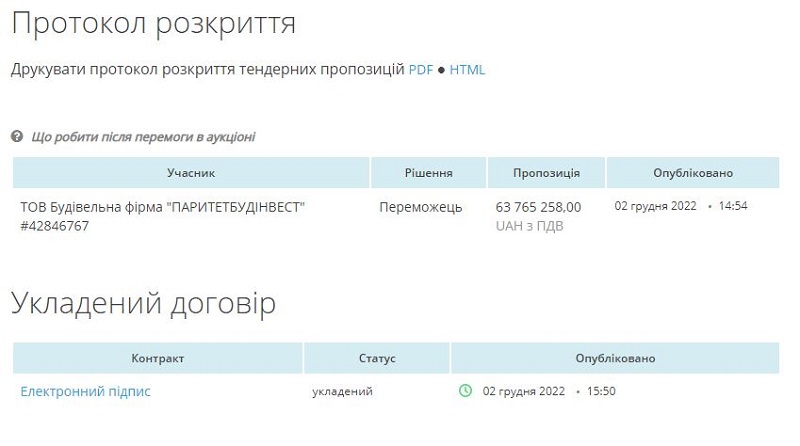Click the 'Рішення' column header
The image size is (800, 446).
click(429, 173)
